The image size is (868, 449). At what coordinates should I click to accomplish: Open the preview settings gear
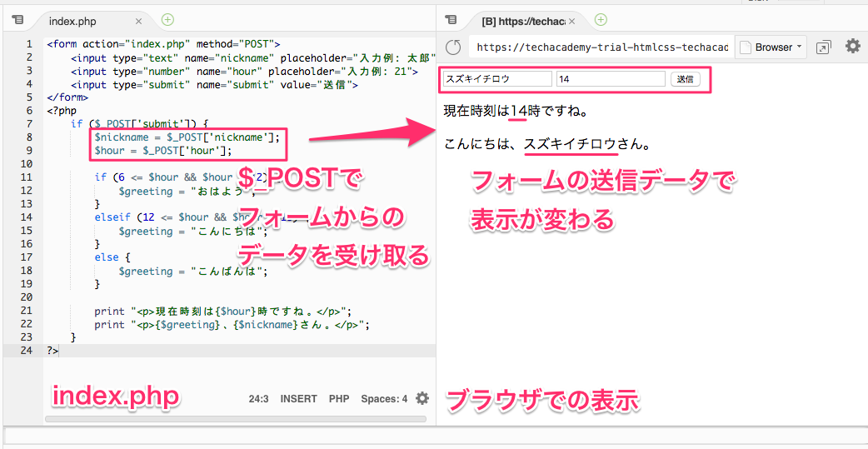[x=852, y=47]
